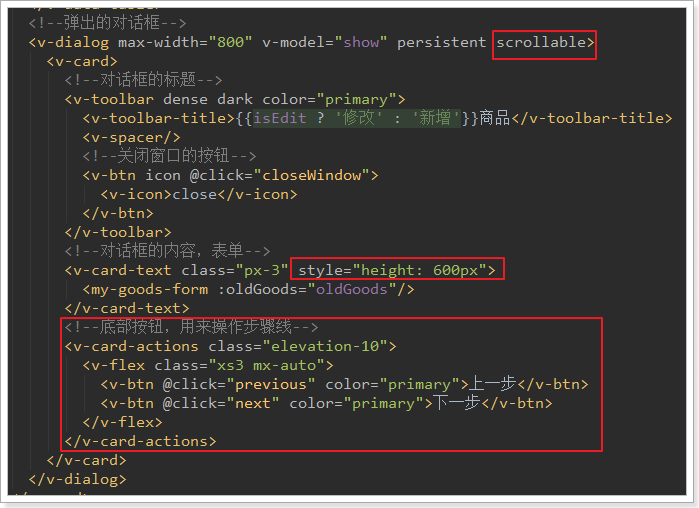Click the comment 对话框的内容，表单
The height and width of the screenshot is (508, 699).
[167, 251]
